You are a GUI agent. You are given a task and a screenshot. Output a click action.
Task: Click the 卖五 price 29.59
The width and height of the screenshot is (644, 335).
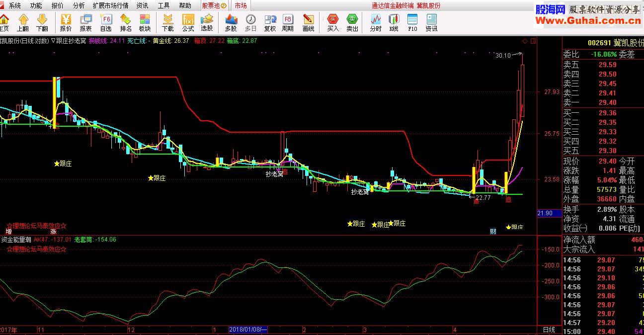pos(607,65)
